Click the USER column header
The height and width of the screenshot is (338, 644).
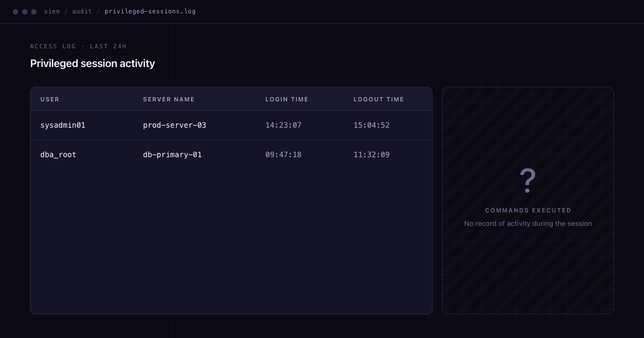[50, 99]
